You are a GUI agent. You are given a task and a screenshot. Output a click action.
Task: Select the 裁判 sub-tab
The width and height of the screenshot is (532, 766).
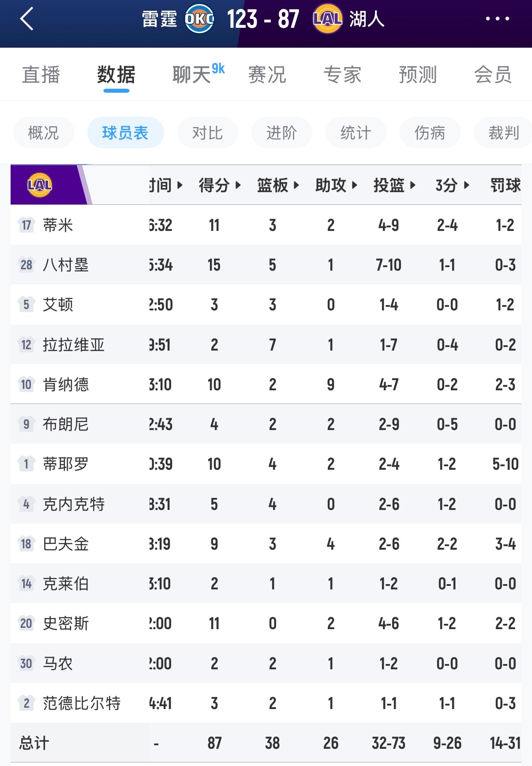tap(503, 132)
